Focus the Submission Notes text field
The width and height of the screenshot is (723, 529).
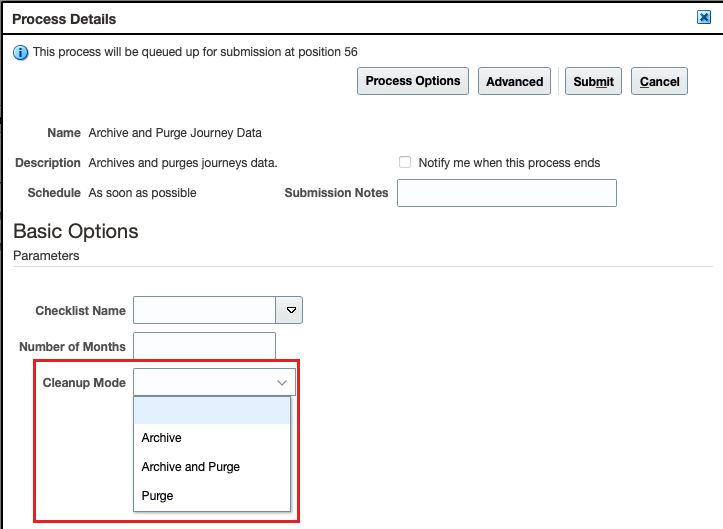(x=507, y=193)
